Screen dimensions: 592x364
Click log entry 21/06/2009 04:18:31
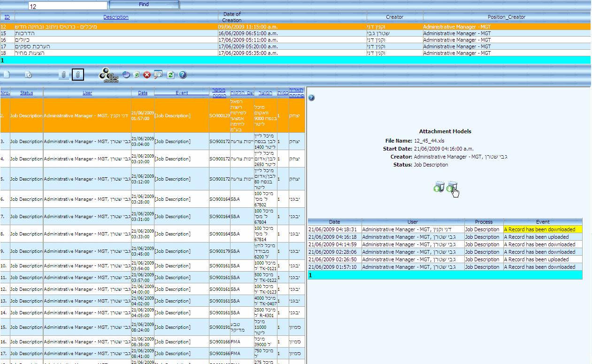(x=445, y=229)
